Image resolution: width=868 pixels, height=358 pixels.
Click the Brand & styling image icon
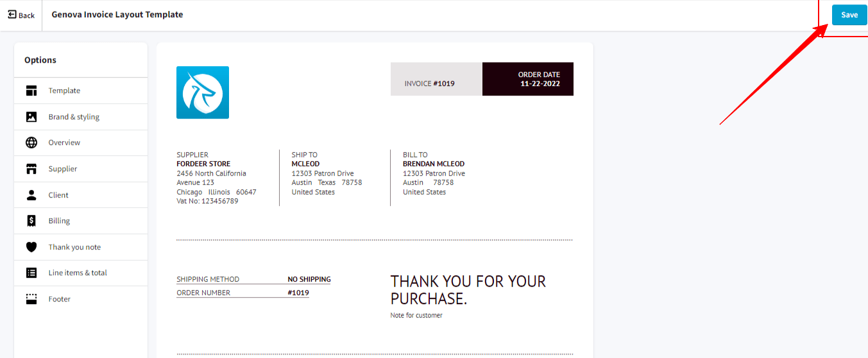31,117
